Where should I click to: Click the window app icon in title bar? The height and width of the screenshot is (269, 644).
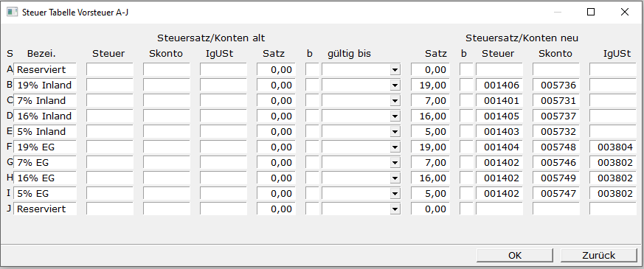tap(13, 12)
